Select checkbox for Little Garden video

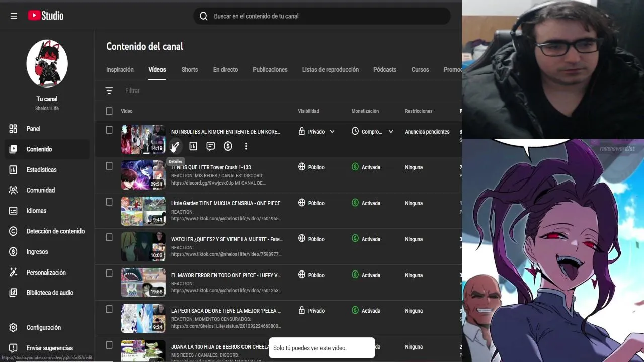click(109, 202)
